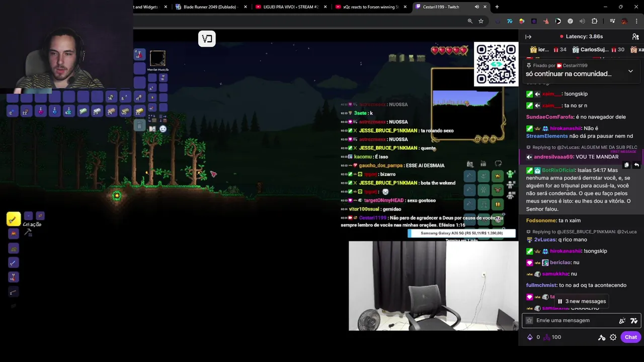Viewport: 644px width, 362px height.
Task: Bookmark this page with star icon
Action: point(481,21)
